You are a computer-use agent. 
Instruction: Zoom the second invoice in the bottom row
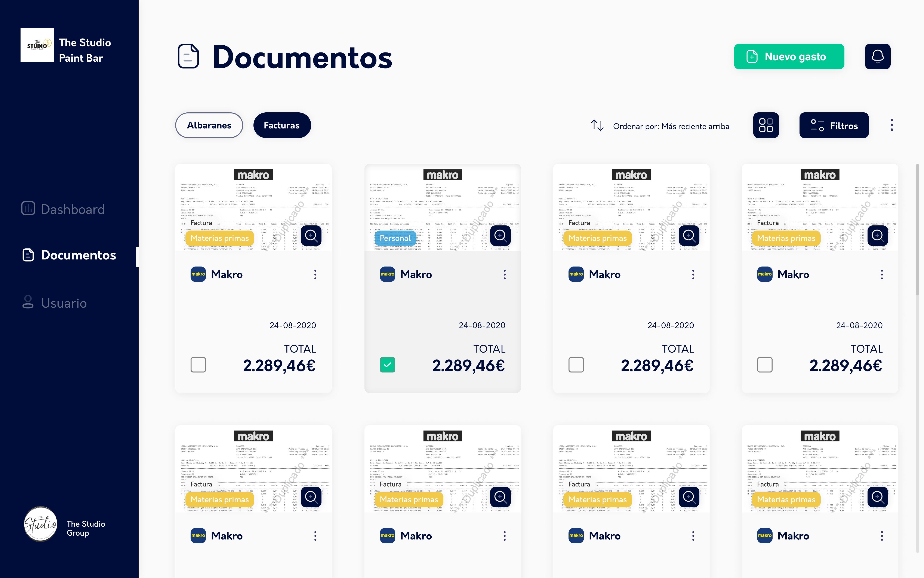click(x=500, y=497)
